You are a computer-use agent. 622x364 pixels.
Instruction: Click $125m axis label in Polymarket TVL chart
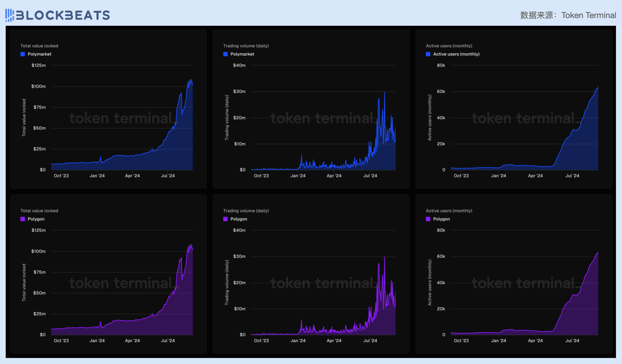(x=38, y=65)
